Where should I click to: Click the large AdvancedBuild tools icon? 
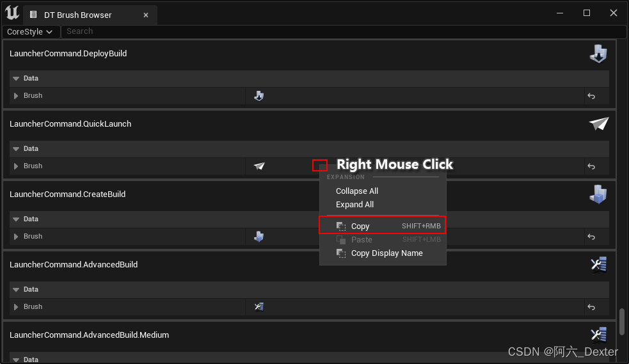coord(598,265)
